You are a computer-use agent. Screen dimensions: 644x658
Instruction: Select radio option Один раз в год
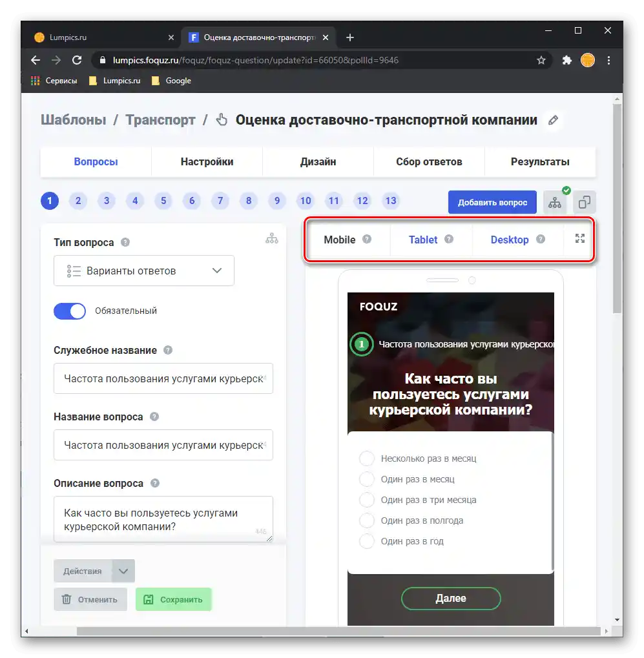(x=366, y=541)
